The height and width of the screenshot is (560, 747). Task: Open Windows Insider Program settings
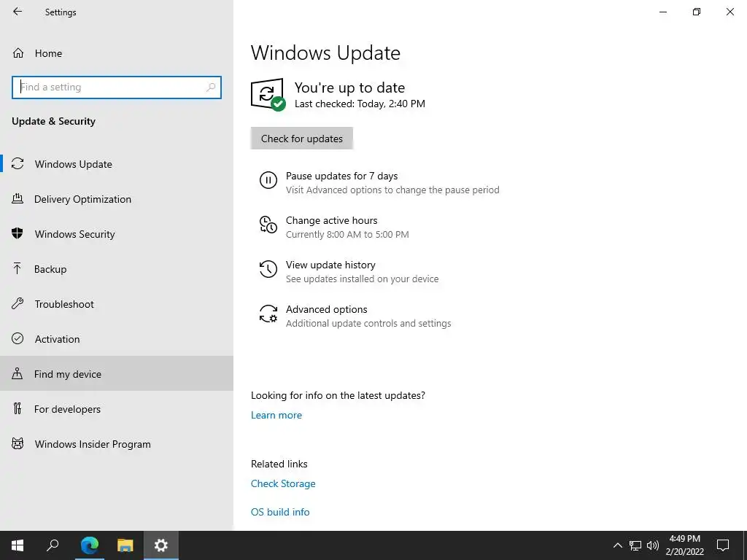tap(117, 444)
